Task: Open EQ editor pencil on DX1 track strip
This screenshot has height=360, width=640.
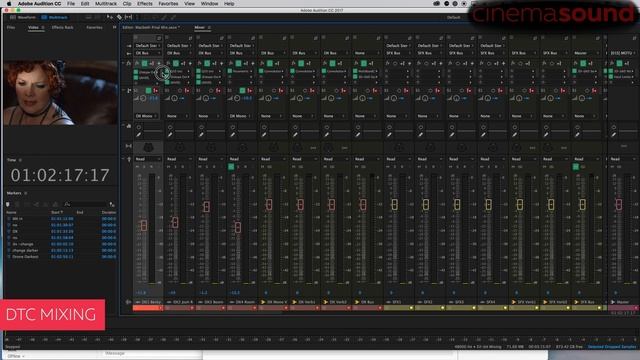Action: pyautogui.click(x=139, y=134)
